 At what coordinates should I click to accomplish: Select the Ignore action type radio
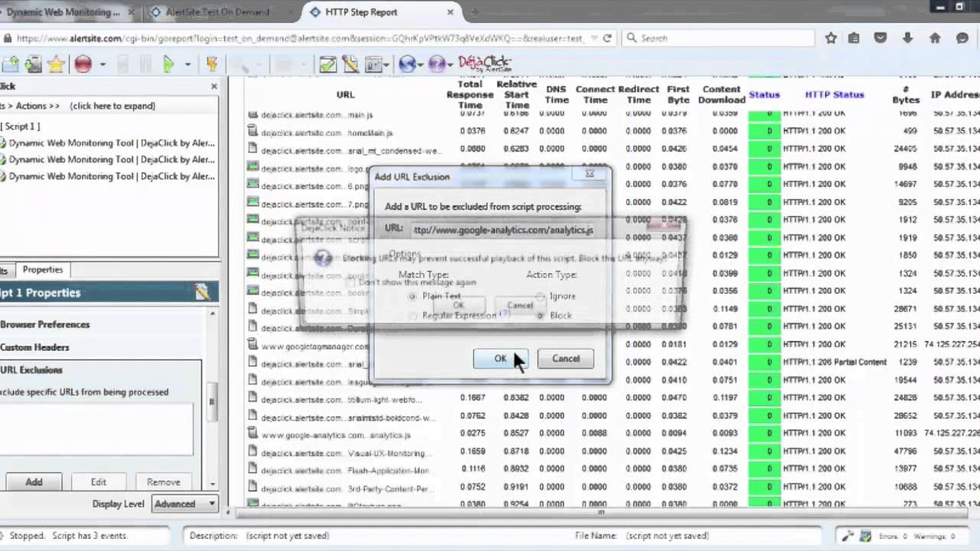(x=540, y=296)
